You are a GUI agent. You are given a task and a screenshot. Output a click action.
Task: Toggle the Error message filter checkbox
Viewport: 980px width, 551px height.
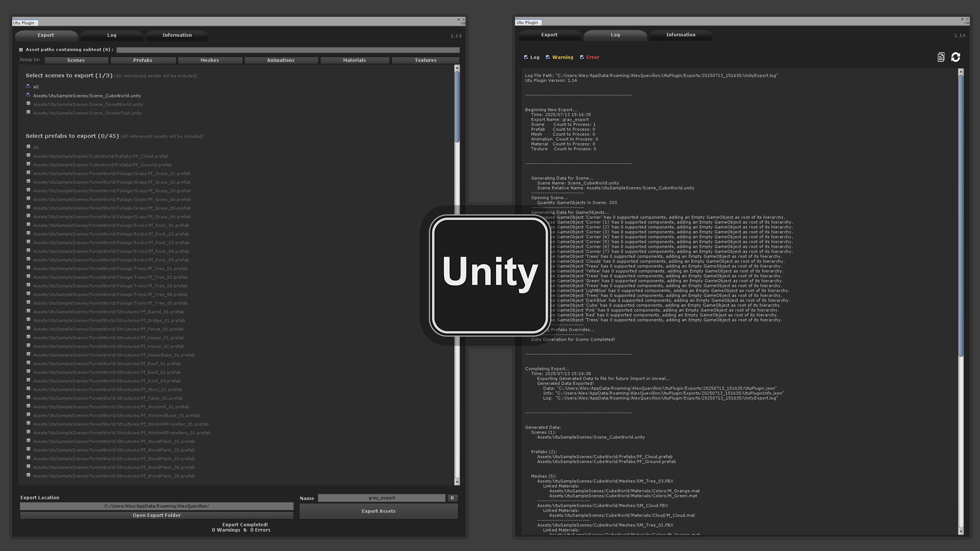pos(582,57)
